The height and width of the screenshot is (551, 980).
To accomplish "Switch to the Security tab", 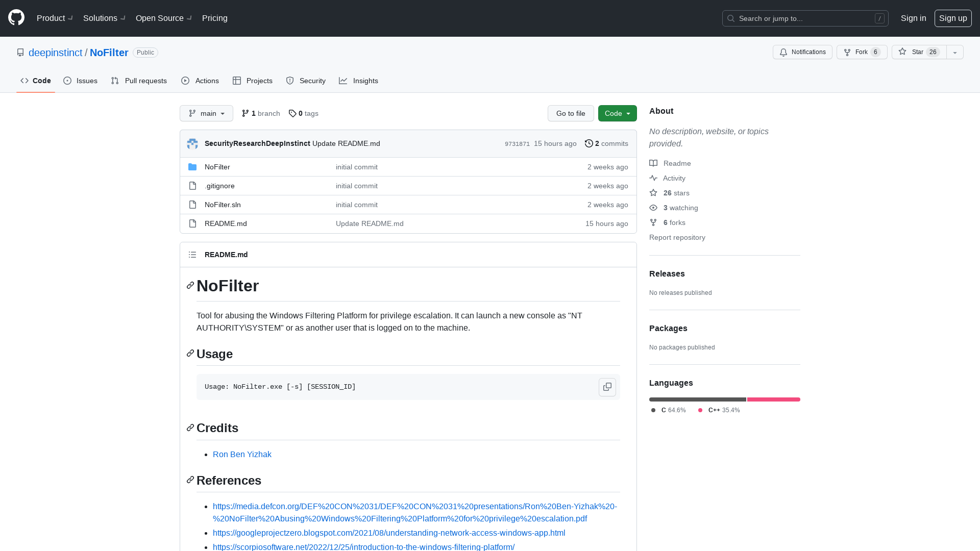I will coord(306,81).
